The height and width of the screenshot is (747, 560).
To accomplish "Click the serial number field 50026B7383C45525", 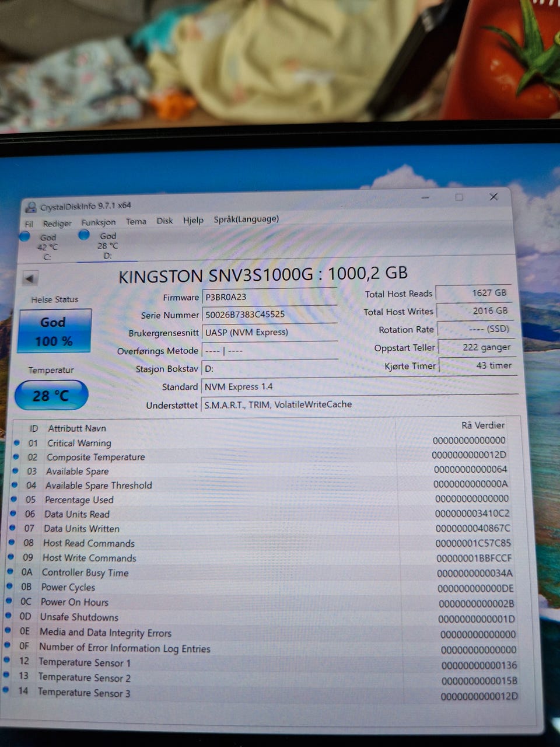I will pos(269,315).
